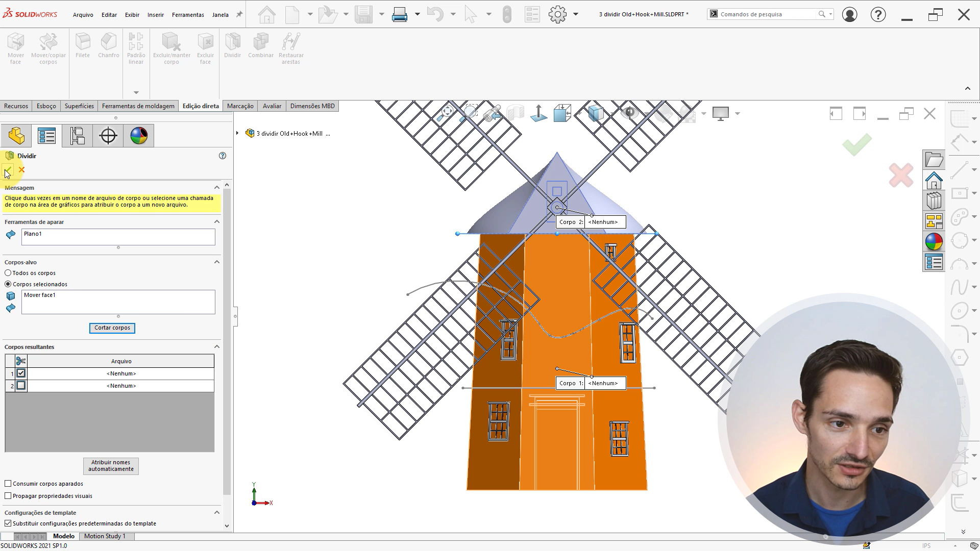Check body 2 checkbox in results table
The image size is (980, 551).
coord(21,386)
